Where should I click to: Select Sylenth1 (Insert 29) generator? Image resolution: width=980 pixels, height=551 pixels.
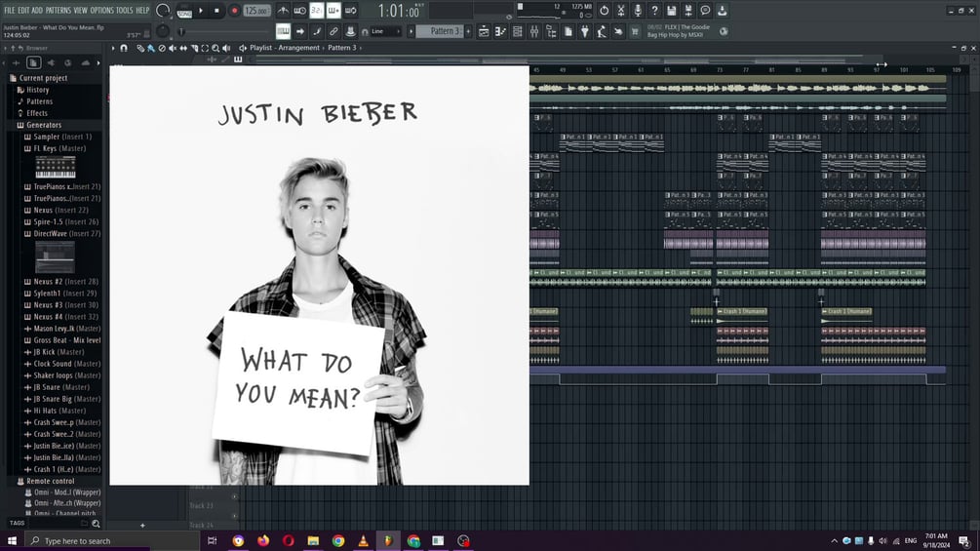[60, 293]
